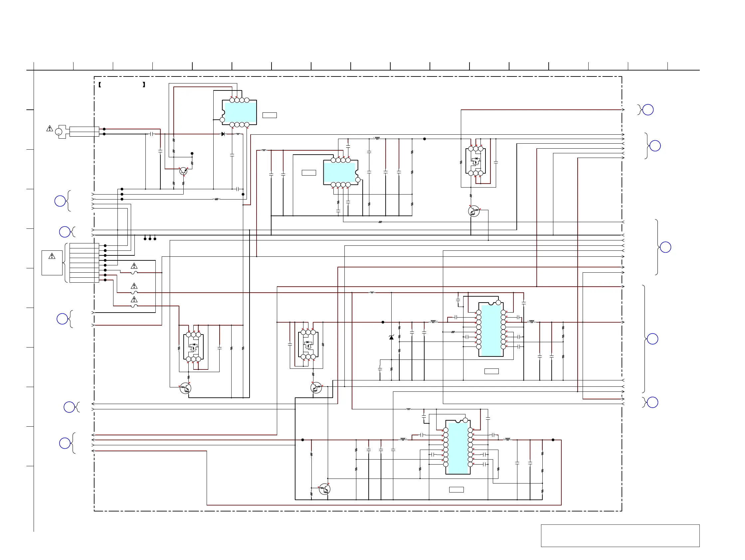This screenshot has height=560, width=745.
Task: Click the topmost blue reference circle on the right
Action: pos(648,110)
